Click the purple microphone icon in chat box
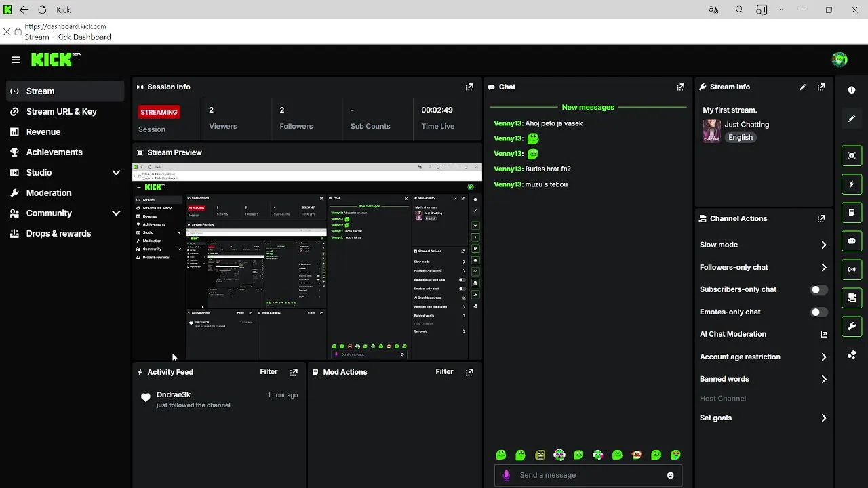The image size is (868, 488). 506,475
